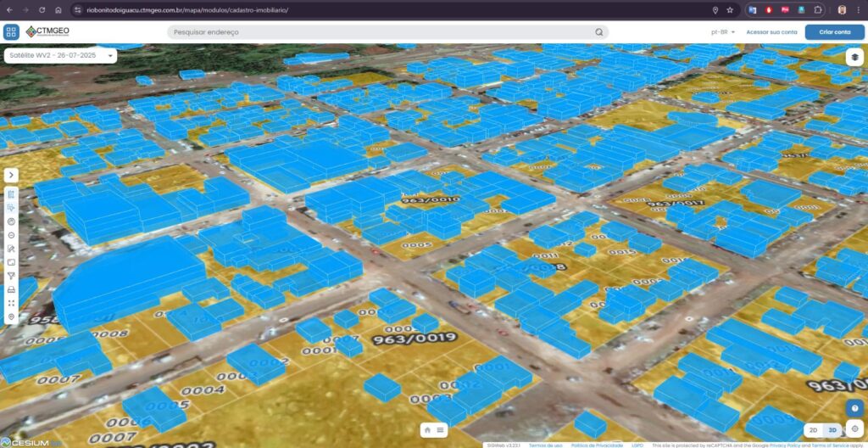The width and height of the screenshot is (868, 448).
Task: Open the pt-BR language dropdown
Action: 722,32
